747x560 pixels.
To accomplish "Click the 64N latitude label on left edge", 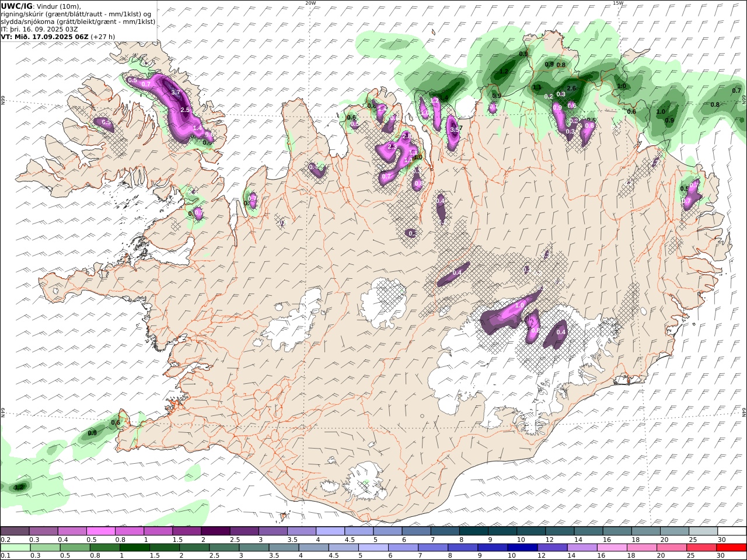I will tap(3, 412).
